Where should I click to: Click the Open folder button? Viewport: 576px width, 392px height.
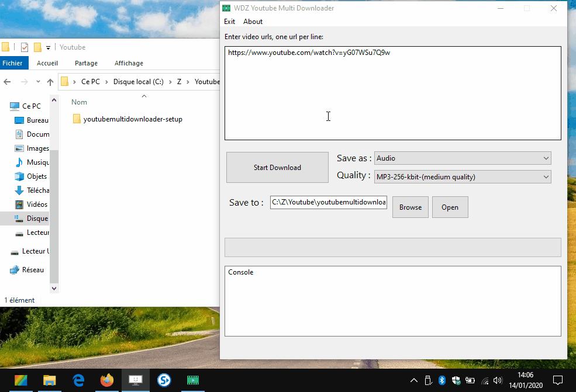tap(450, 207)
